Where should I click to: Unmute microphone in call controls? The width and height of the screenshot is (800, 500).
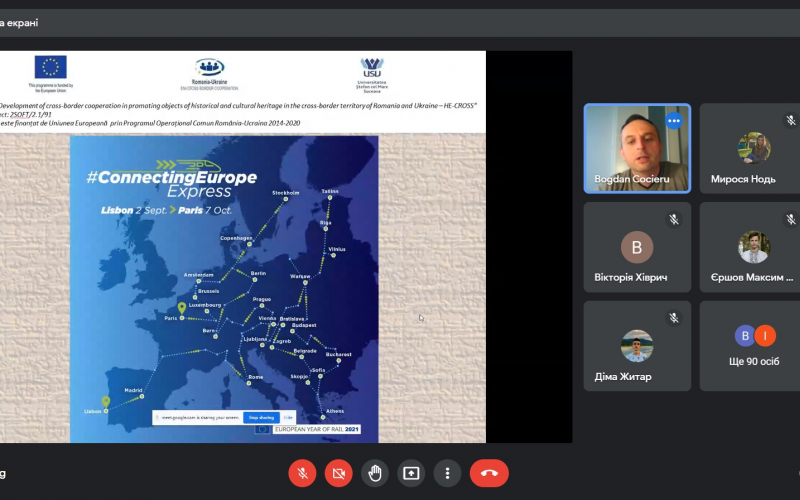(302, 473)
